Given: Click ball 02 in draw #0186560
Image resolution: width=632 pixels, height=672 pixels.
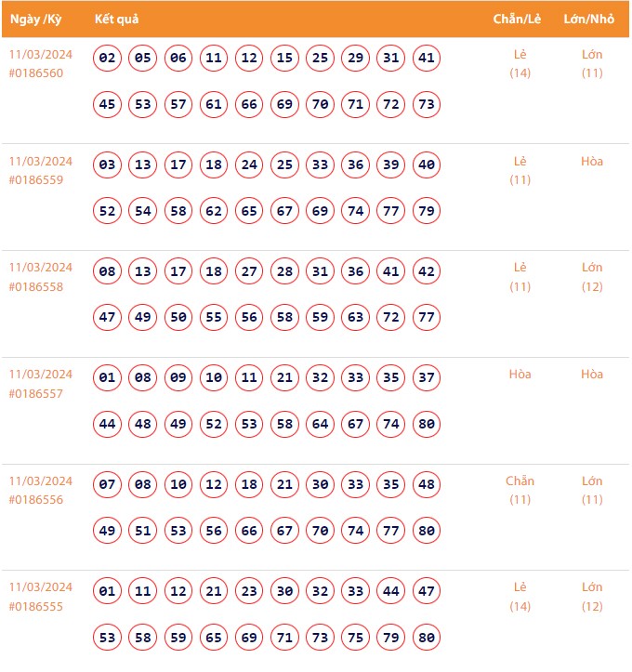Looking at the screenshot, I should point(108,59).
